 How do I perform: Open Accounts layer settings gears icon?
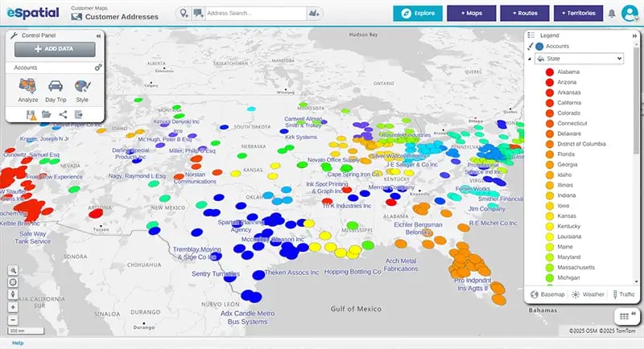98,68
